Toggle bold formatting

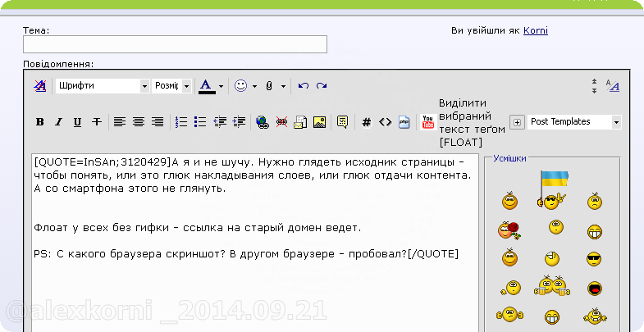pyautogui.click(x=39, y=122)
